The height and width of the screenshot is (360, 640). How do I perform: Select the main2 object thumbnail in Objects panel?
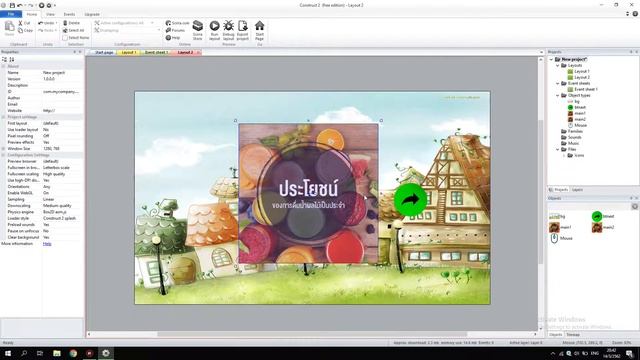[597, 227]
